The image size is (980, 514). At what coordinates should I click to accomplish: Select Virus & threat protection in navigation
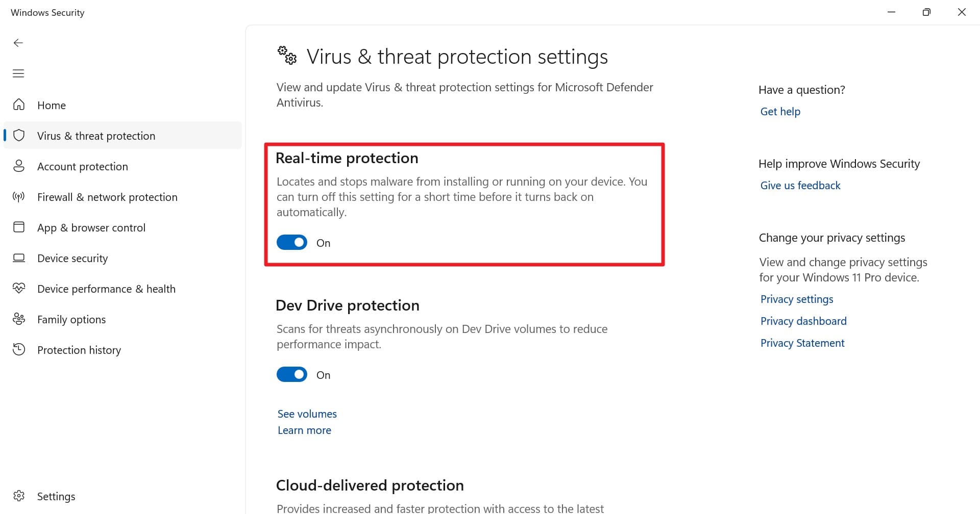pos(96,135)
